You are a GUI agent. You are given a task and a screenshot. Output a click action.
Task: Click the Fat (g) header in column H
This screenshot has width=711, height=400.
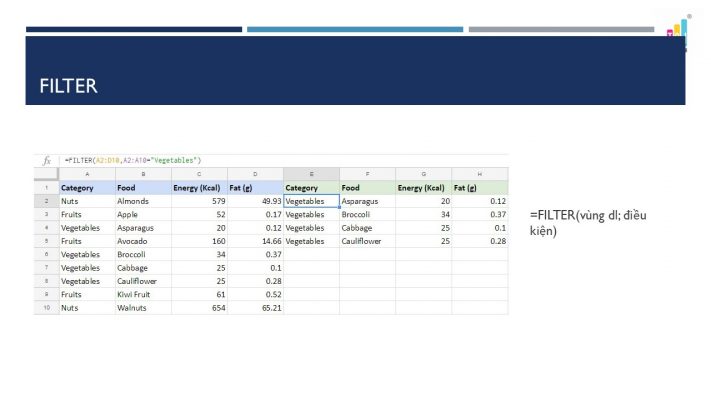[x=479, y=187]
